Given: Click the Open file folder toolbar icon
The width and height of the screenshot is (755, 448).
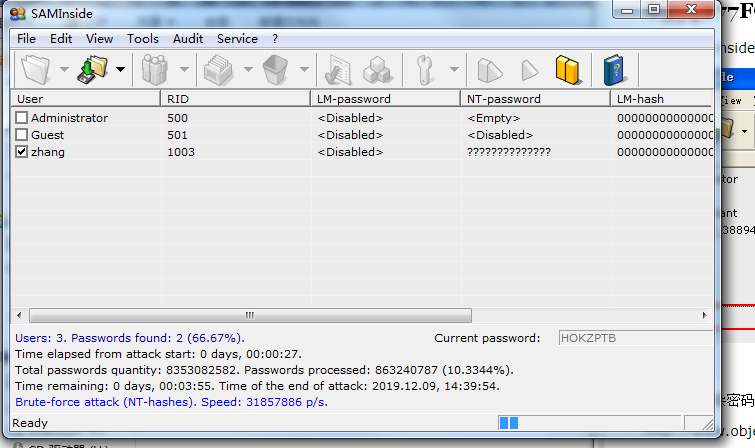Looking at the screenshot, I should [36, 70].
